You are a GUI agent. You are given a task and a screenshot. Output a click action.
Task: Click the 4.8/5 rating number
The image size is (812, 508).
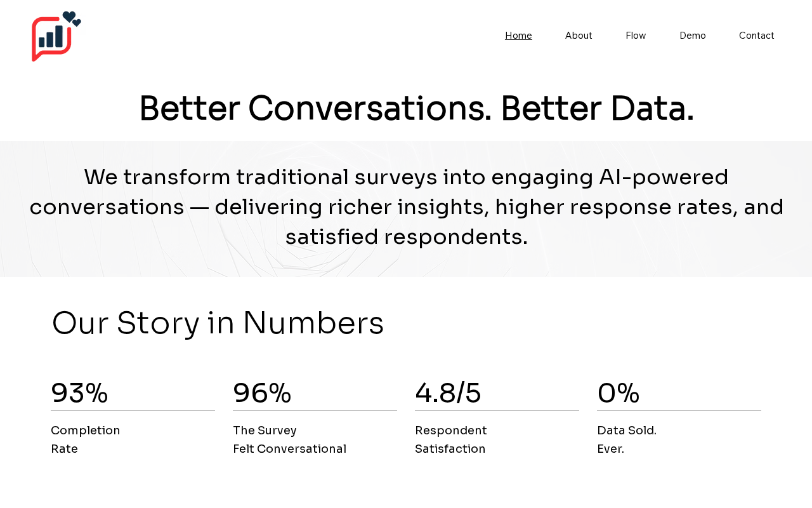pos(448,392)
